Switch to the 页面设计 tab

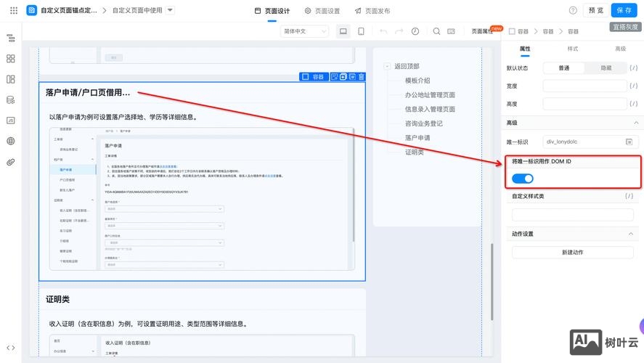(272, 11)
